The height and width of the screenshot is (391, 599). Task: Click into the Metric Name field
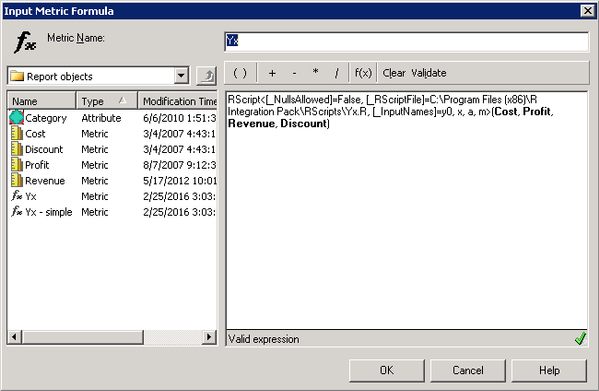[406, 41]
